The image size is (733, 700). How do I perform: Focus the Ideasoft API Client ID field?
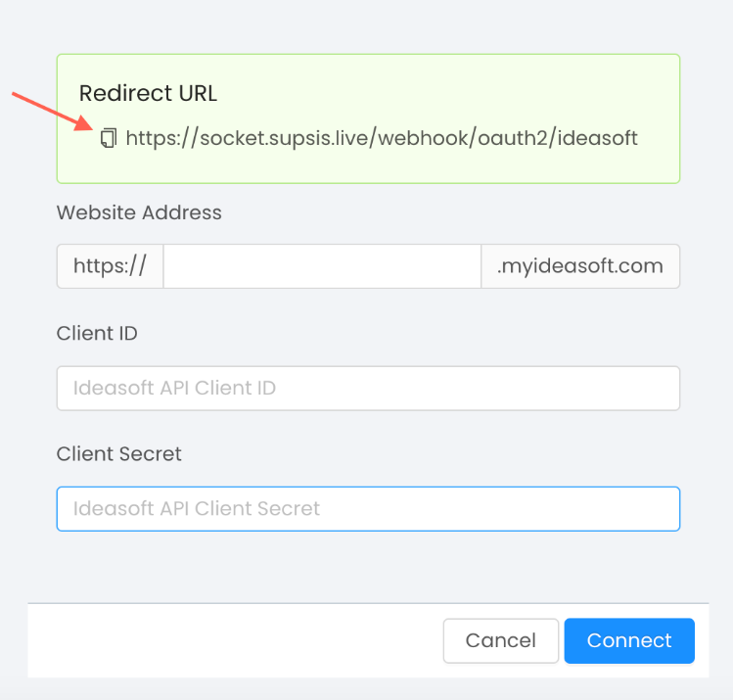(x=368, y=388)
